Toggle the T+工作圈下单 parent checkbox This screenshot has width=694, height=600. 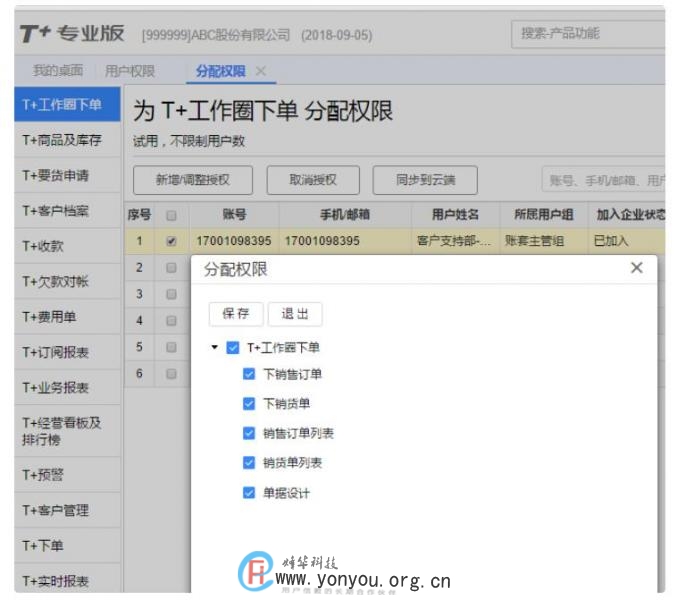pos(233,347)
